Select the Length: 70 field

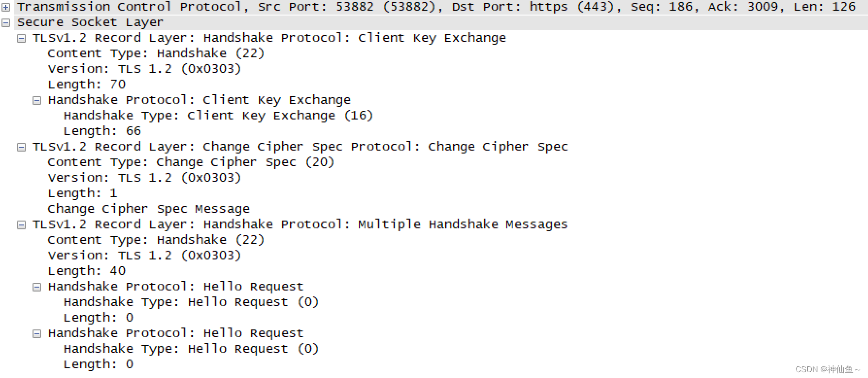(86, 84)
